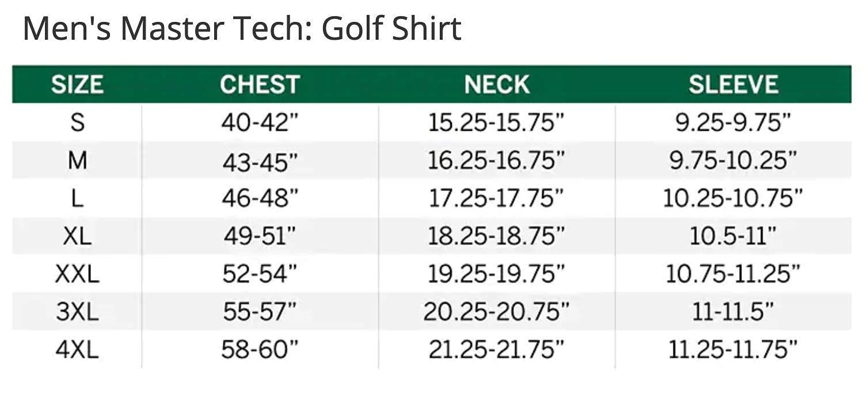The image size is (868, 401).
Task: Select the 16.25-16.75" neck measurement cell
Action: tap(497, 161)
